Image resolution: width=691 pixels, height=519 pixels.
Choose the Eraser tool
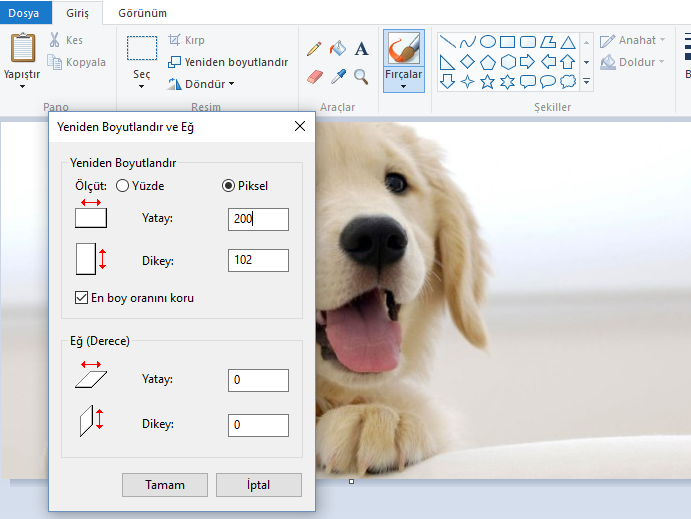pyautogui.click(x=314, y=76)
